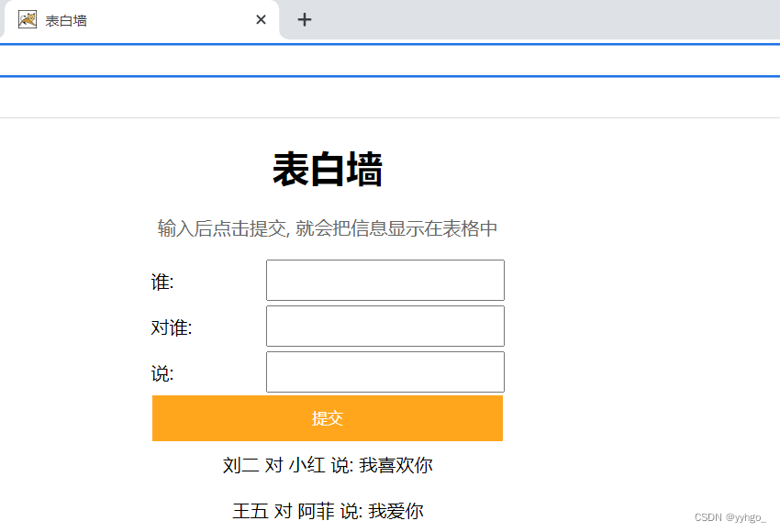Click the 谁 input field

click(384, 280)
